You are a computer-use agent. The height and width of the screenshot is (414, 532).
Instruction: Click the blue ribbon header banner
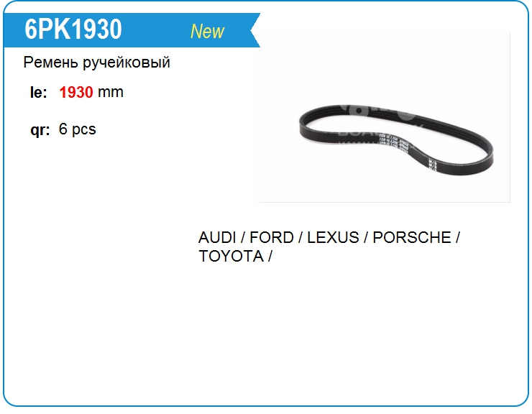pos(132,30)
